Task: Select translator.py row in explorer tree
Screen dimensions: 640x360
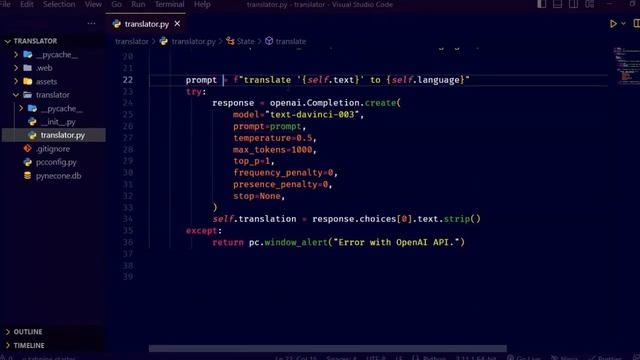Action: pos(54,135)
